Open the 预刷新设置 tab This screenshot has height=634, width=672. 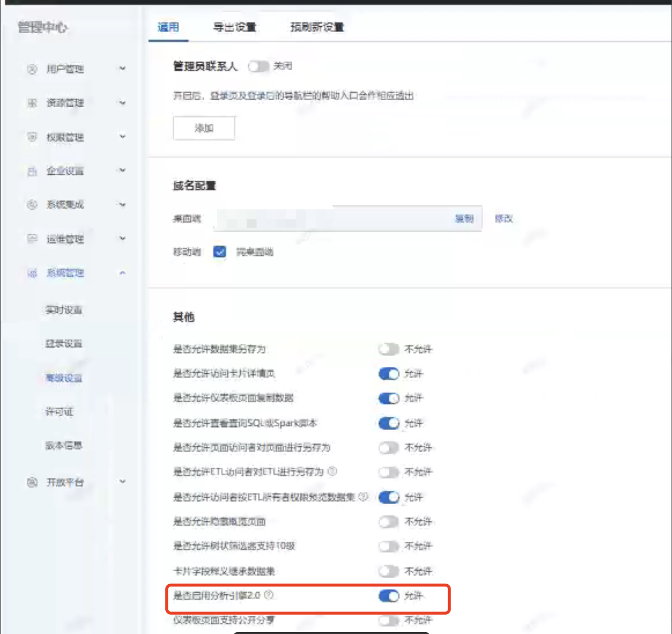[316, 28]
